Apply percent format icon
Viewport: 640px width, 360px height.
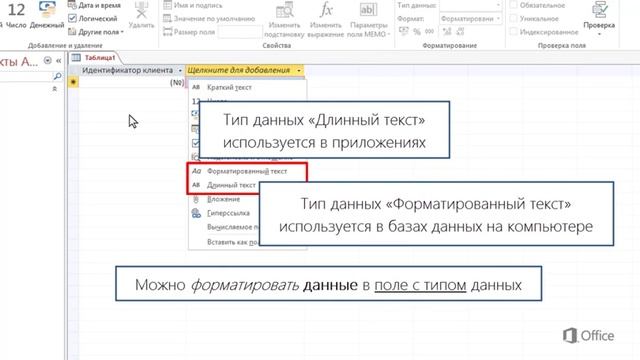(x=417, y=31)
